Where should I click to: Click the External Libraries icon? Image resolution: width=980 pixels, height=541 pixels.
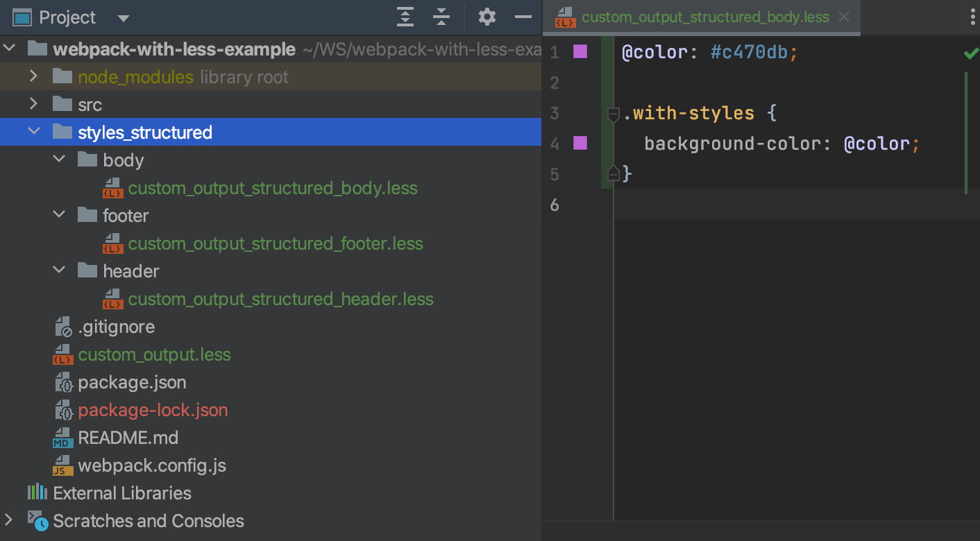click(x=36, y=493)
